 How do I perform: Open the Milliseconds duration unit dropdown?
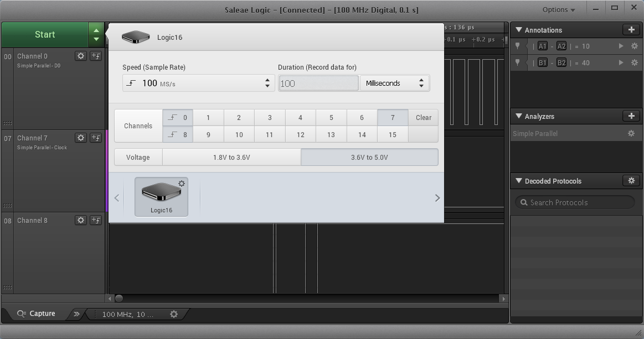395,83
